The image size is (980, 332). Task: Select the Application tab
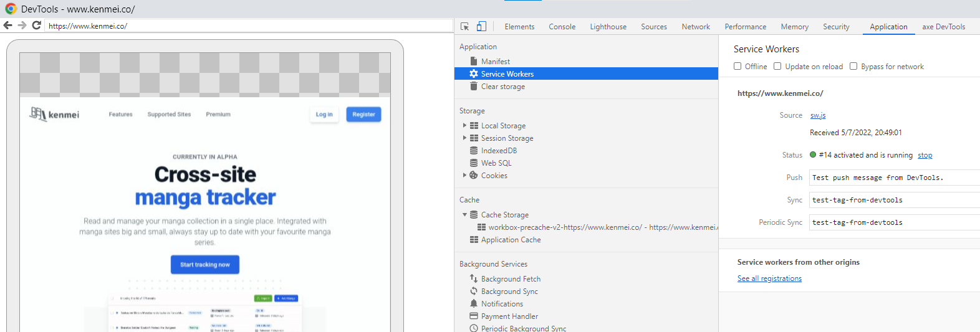click(888, 27)
